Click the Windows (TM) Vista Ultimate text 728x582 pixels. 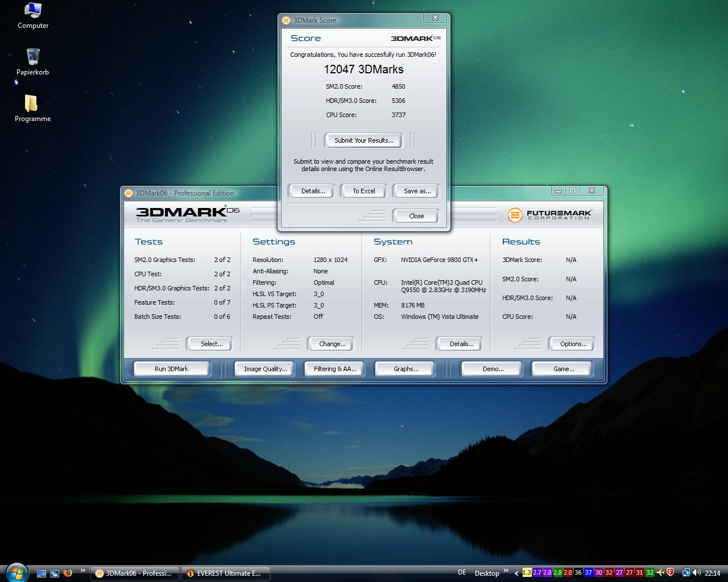440,317
